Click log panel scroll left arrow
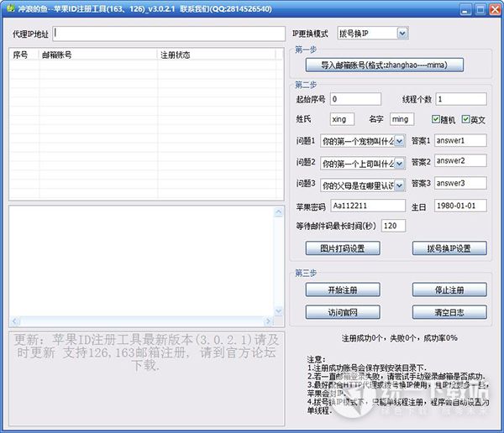This screenshot has width=504, height=433. [15, 321]
